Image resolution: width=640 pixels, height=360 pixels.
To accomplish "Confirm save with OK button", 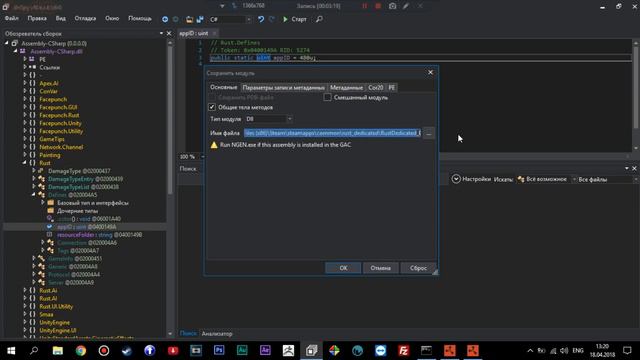I will coord(343,268).
